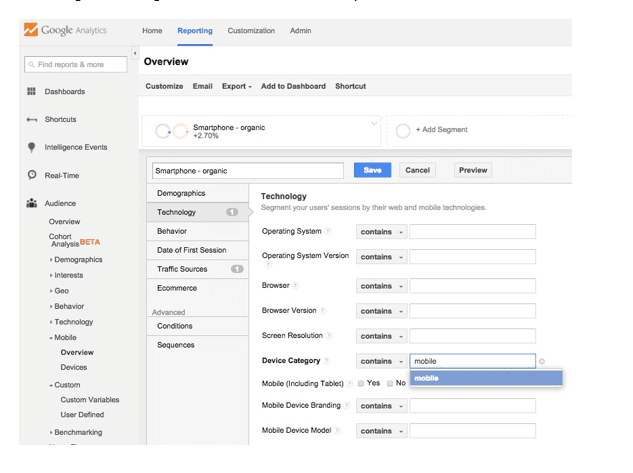Click the help icon beside Operating System

(x=328, y=232)
